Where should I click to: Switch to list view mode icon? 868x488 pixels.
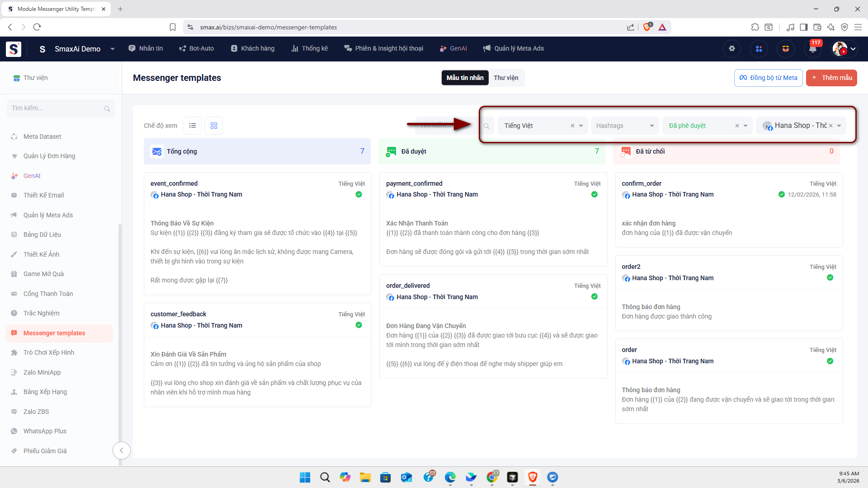point(193,126)
